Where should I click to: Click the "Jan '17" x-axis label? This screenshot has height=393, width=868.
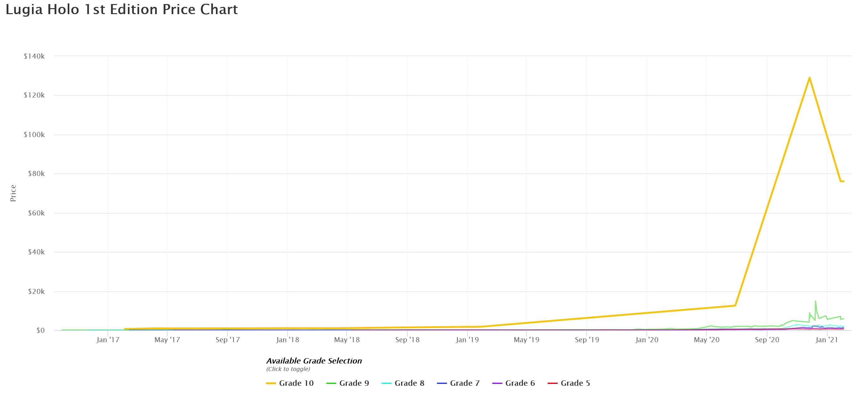(x=108, y=340)
